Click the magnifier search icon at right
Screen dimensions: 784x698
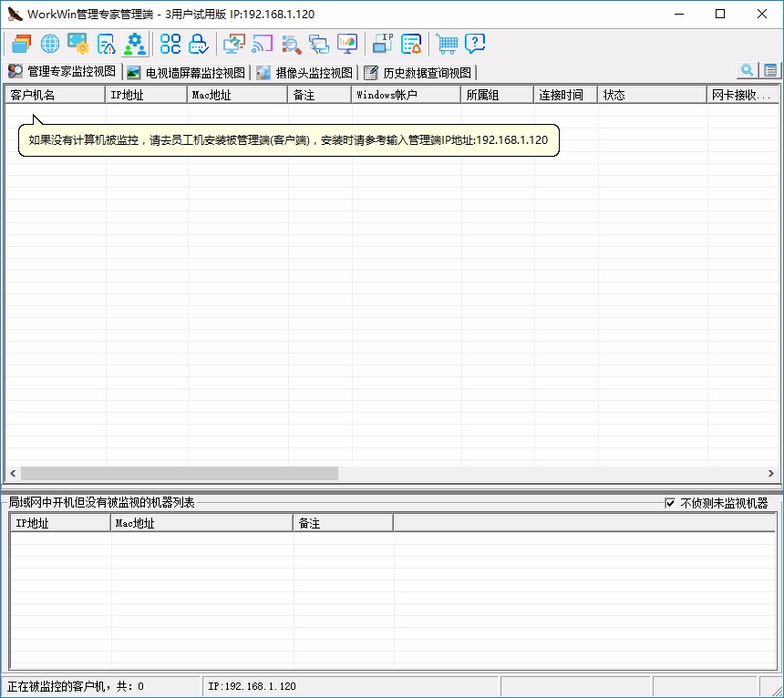[x=748, y=70]
